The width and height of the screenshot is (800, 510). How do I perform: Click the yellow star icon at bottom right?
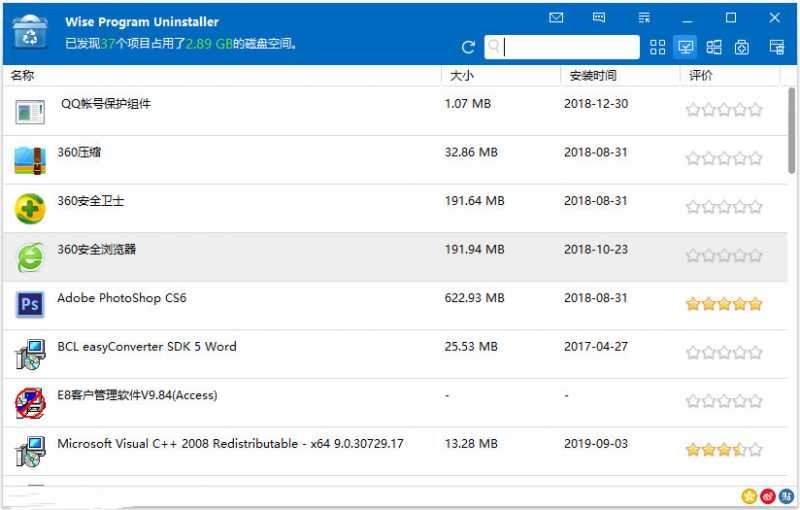748,496
